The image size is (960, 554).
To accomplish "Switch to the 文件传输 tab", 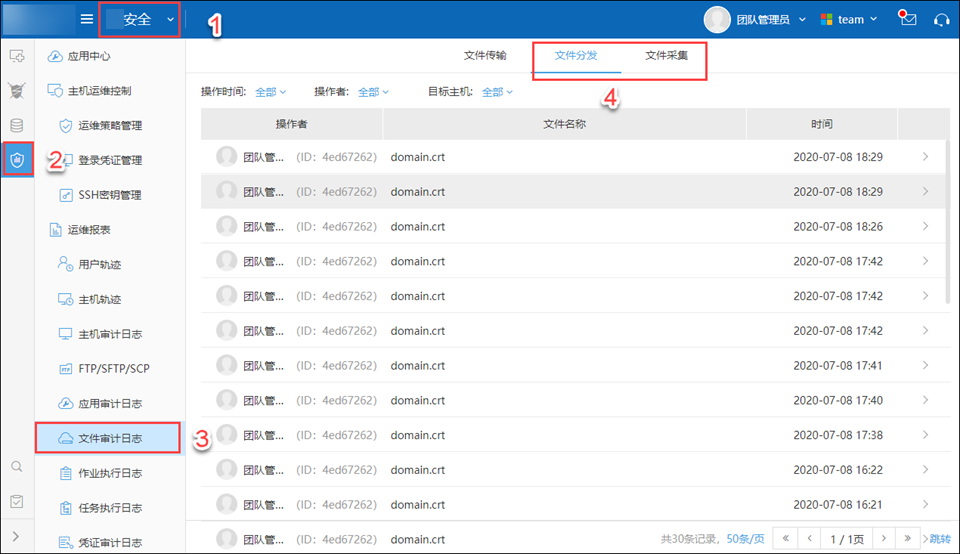I will tap(485, 56).
